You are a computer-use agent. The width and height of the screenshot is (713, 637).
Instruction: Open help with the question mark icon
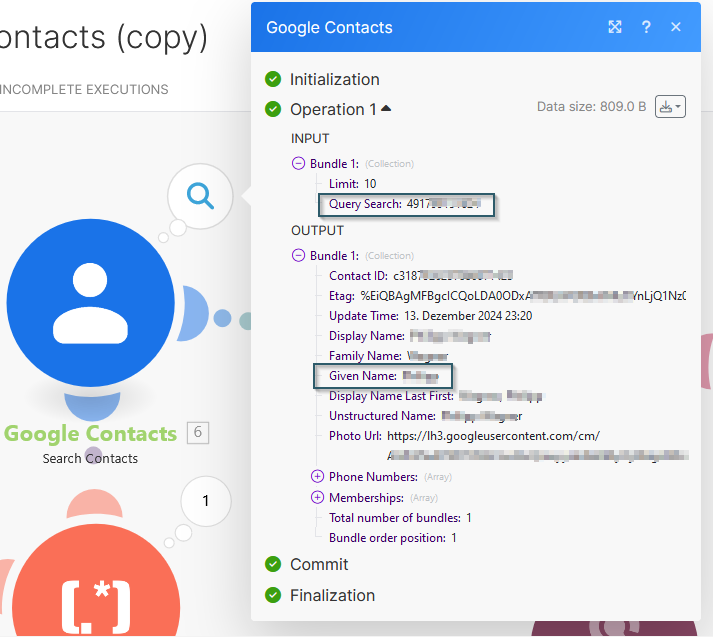coord(646,27)
